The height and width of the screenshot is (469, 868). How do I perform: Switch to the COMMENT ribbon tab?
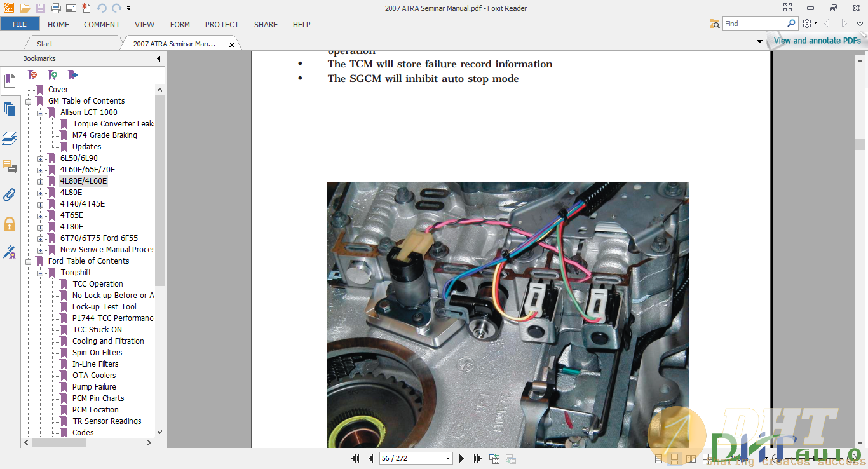pos(102,24)
